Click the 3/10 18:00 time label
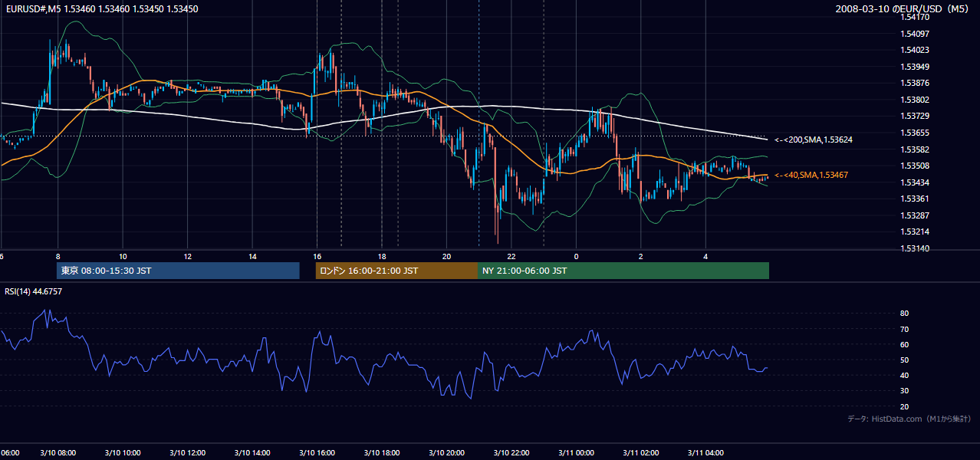Screen dimensions: 980x460 pyautogui.click(x=382, y=453)
